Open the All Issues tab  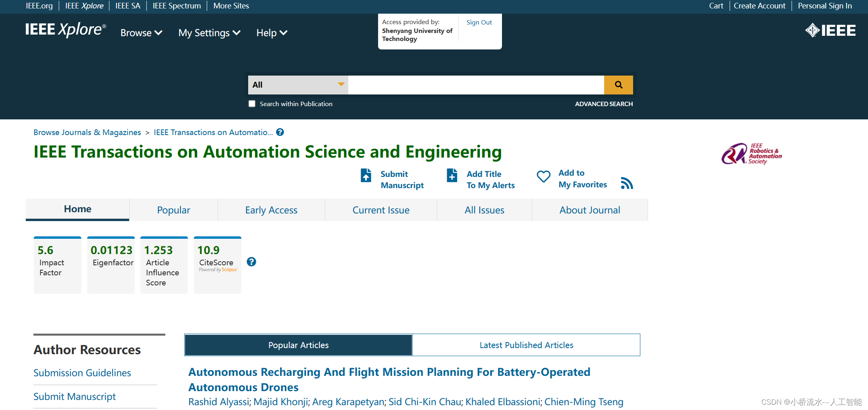coord(484,210)
